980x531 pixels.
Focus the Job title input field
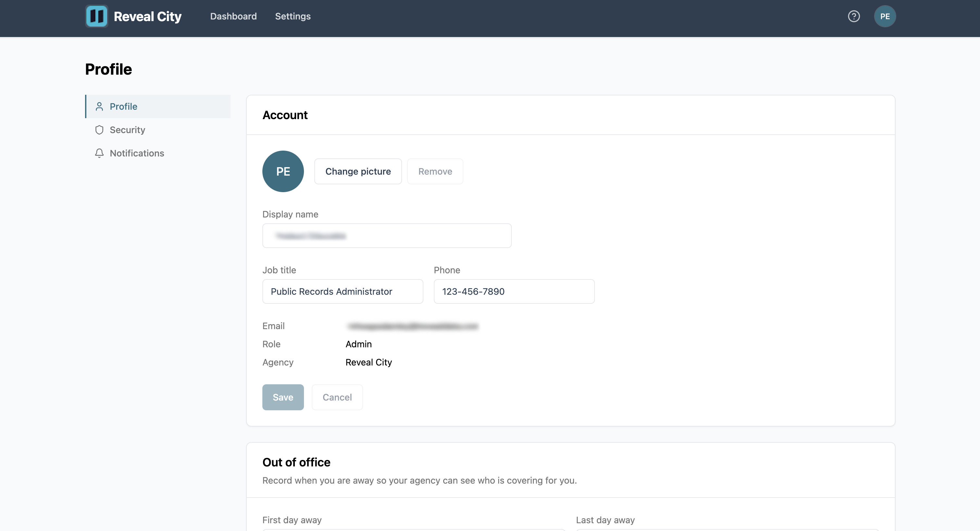click(x=343, y=291)
